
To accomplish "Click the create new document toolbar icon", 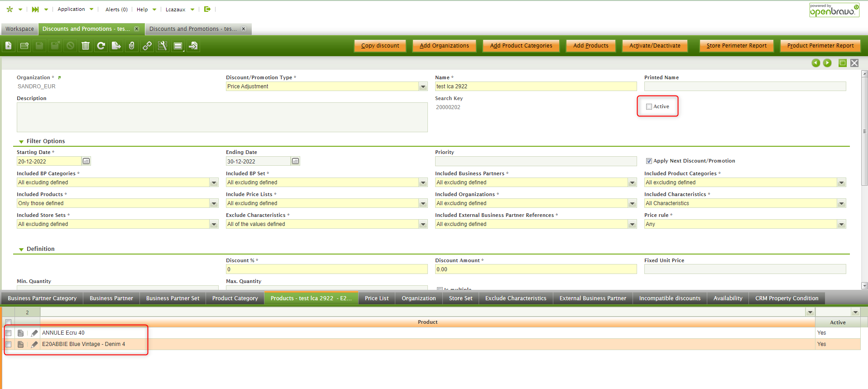I will (x=9, y=46).
